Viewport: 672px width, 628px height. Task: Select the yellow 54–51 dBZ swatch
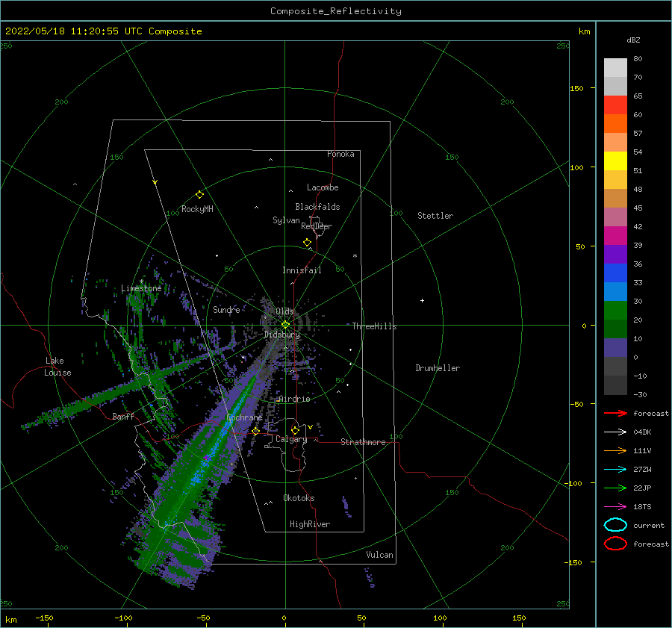(615, 161)
